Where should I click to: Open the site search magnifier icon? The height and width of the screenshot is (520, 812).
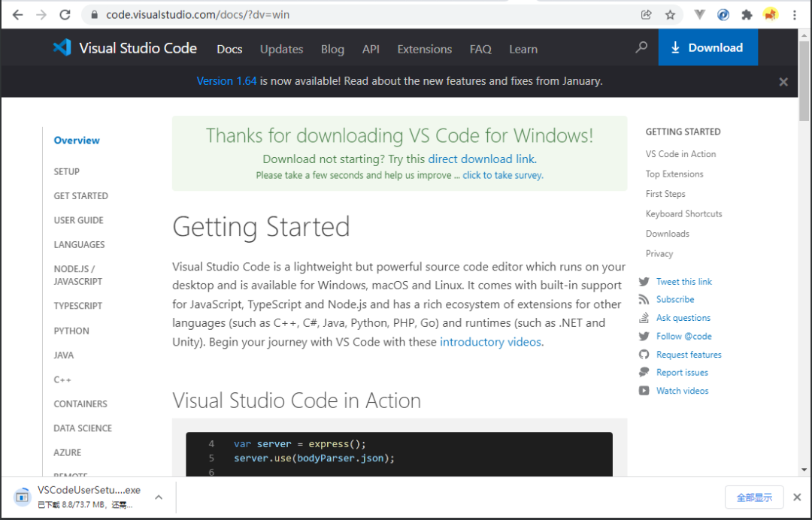(641, 47)
